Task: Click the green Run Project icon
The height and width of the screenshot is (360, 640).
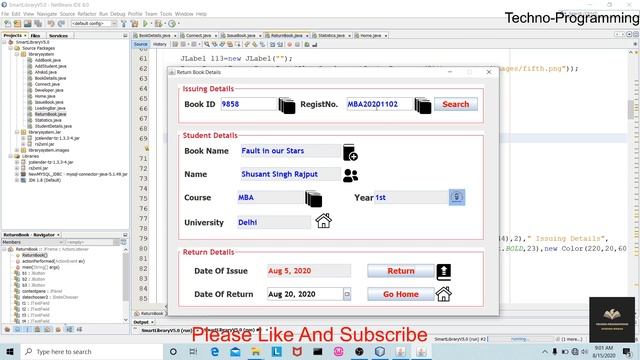Action: point(145,24)
